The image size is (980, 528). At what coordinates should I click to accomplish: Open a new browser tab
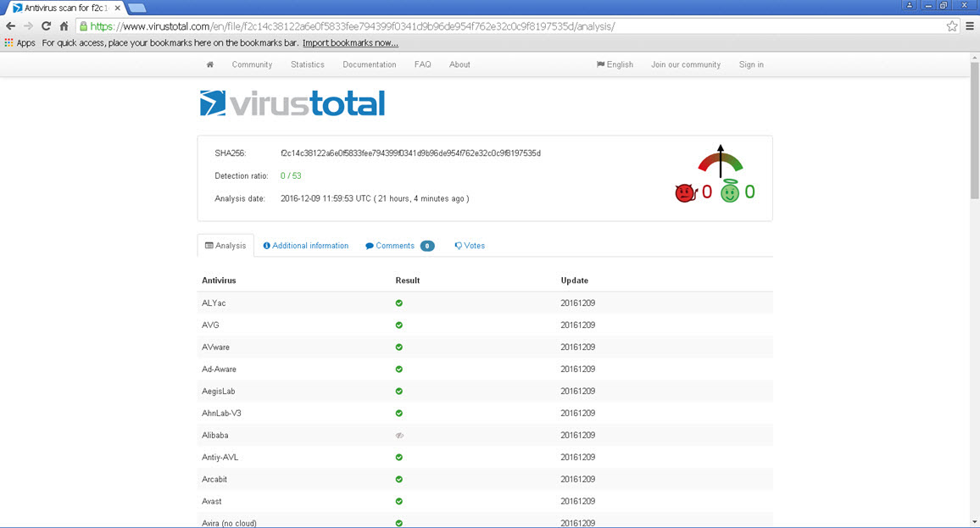coord(136,8)
